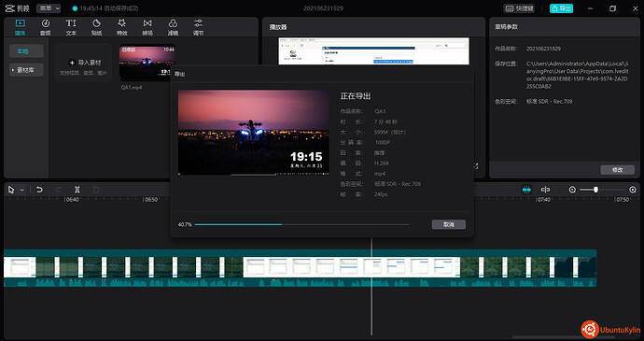Click the 06:40 mark on the timeline ruler
The width and height of the screenshot is (644, 341).
pos(72,200)
